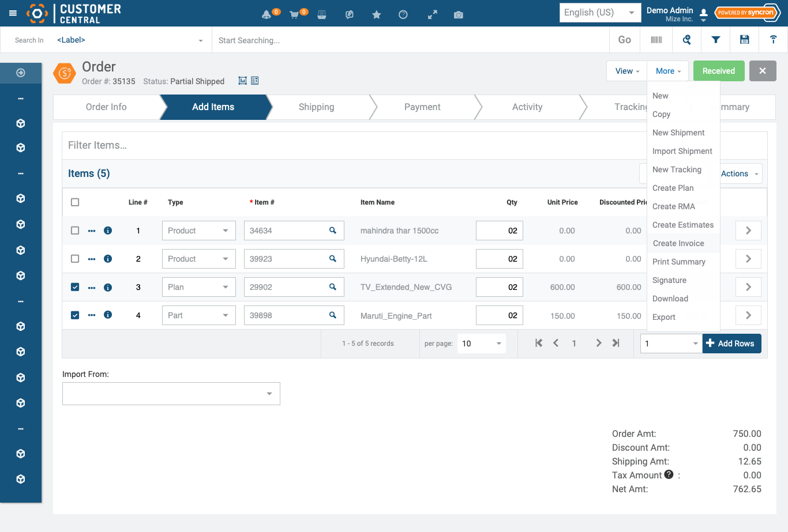788x532 pixels.
Task: Click the Go search button
Action: click(x=624, y=40)
